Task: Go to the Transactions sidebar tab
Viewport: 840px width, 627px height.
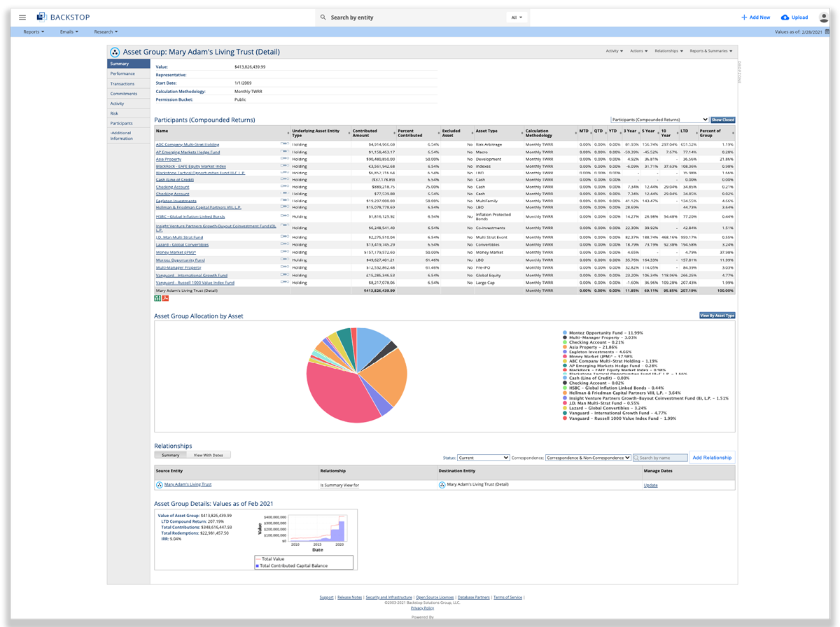Action: tap(129, 83)
